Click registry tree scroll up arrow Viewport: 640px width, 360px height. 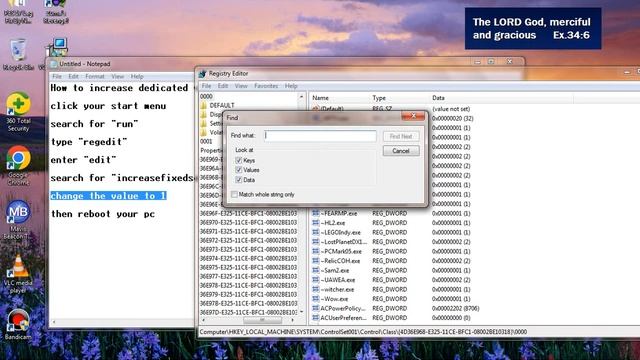(301, 97)
